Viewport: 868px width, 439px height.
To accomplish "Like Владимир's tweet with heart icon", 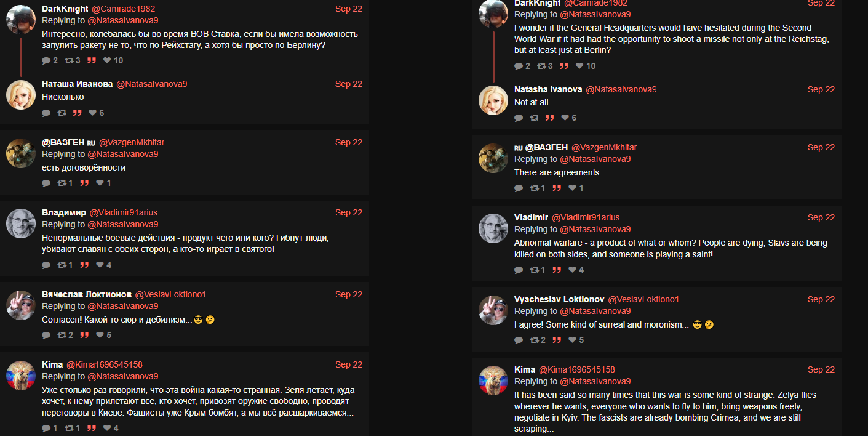I will (x=100, y=265).
